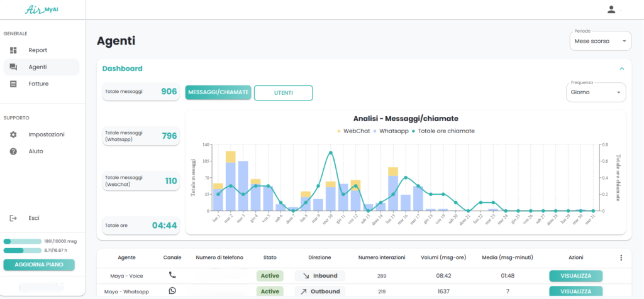Click the Report dashboard icon in sidebar

(13, 50)
